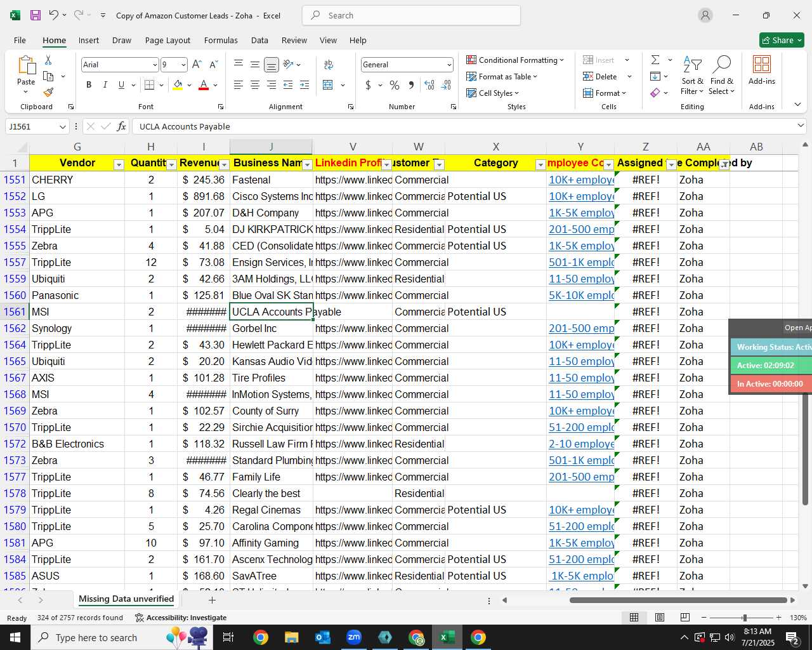Click the Format Painter brush icon
Image resolution: width=812 pixels, height=650 pixels.
pos(48,92)
